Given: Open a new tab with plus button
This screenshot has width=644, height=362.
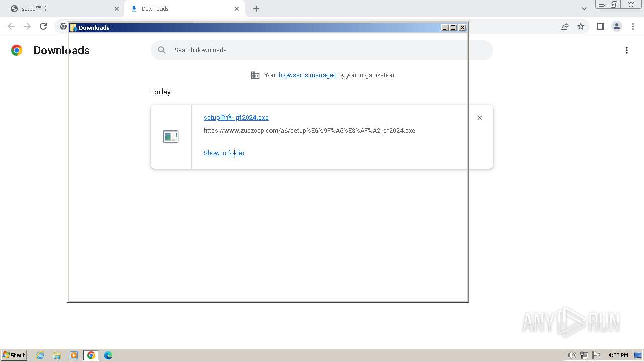Looking at the screenshot, I should tap(256, 9).
